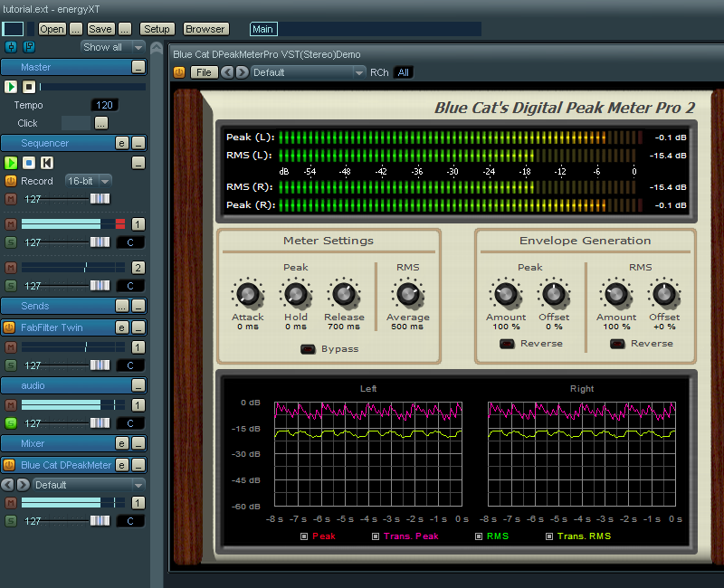The width and height of the screenshot is (724, 588).
Task: Open the Show all dropdown
Action: coord(112,47)
